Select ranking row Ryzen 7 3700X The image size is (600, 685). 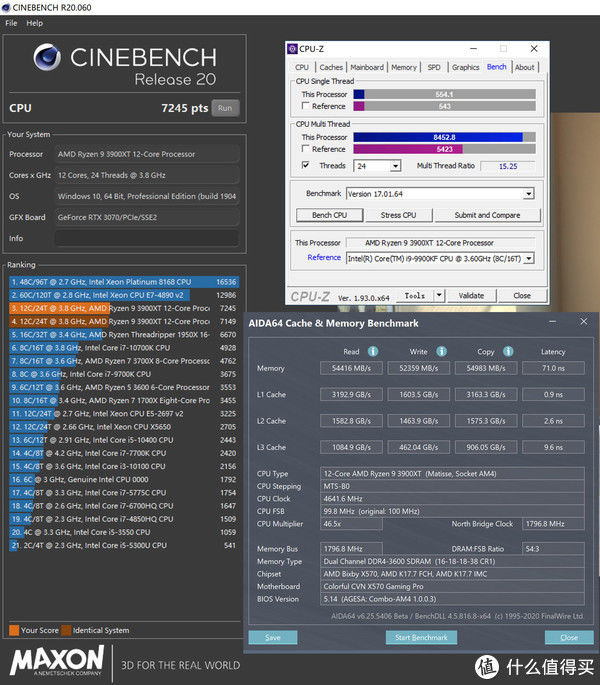124,361
